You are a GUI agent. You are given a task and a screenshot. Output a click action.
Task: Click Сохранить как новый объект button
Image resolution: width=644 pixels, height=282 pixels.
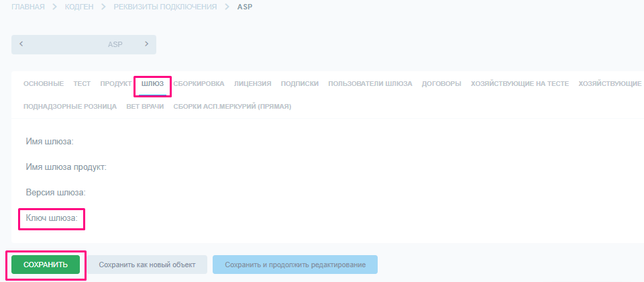coord(147,265)
